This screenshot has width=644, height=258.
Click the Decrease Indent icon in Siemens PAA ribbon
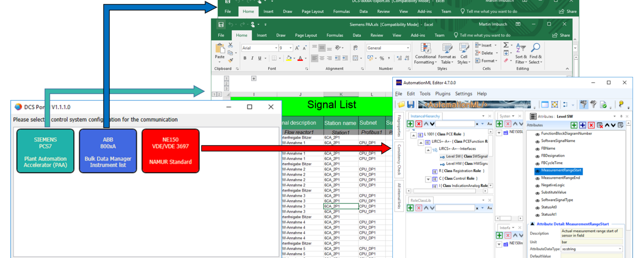click(x=338, y=59)
